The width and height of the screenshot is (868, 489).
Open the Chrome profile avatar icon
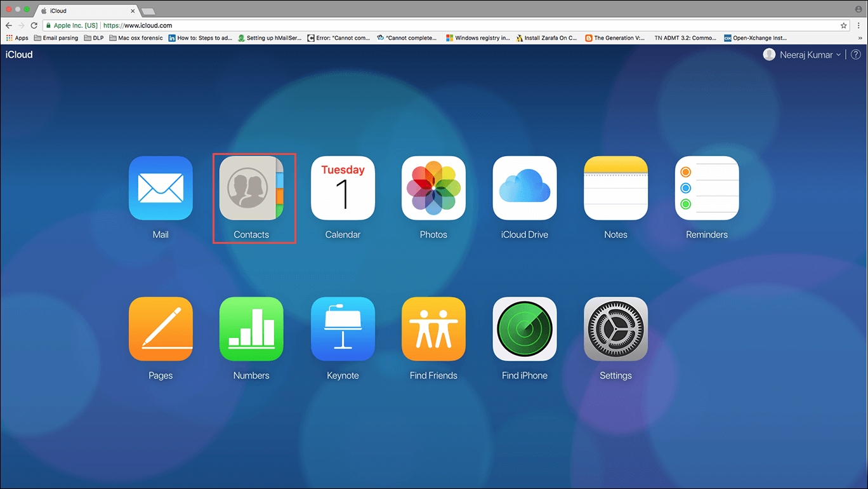click(x=858, y=10)
